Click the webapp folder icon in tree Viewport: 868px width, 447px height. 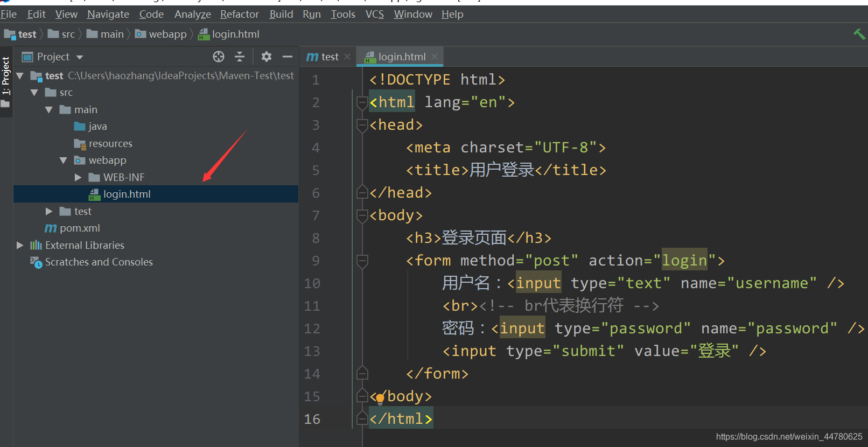click(80, 160)
